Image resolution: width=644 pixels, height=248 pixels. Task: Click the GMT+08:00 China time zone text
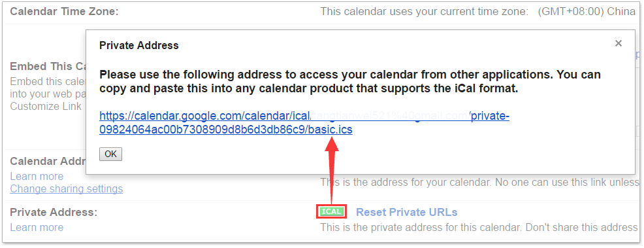[587, 12]
